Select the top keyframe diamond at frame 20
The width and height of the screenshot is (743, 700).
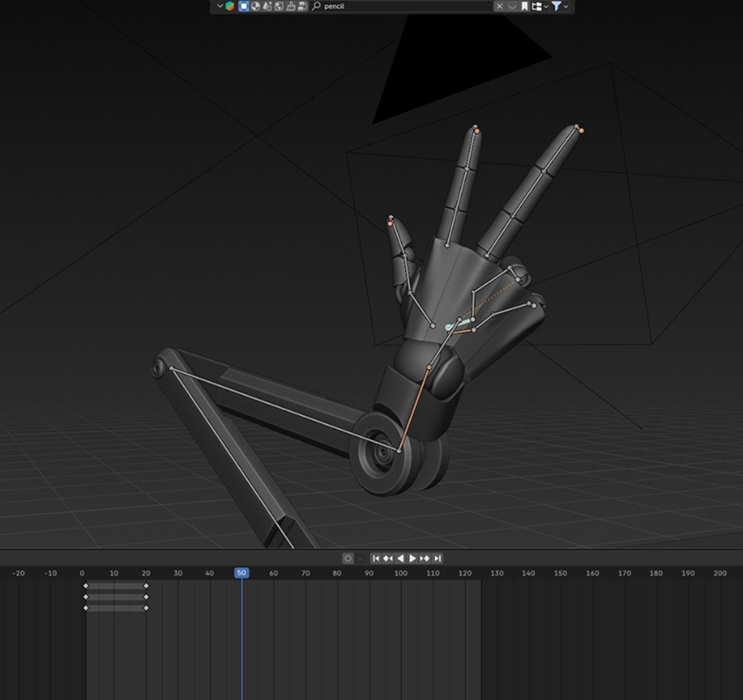146,586
